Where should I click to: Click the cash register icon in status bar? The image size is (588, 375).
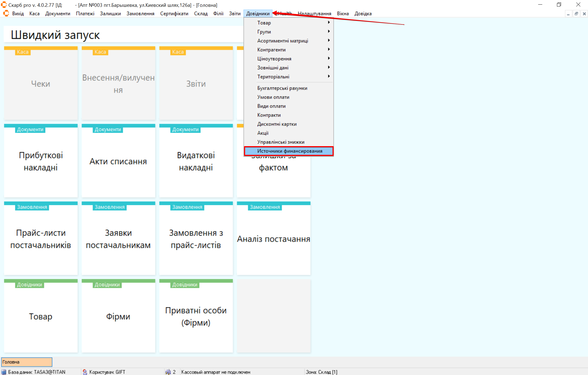click(168, 372)
